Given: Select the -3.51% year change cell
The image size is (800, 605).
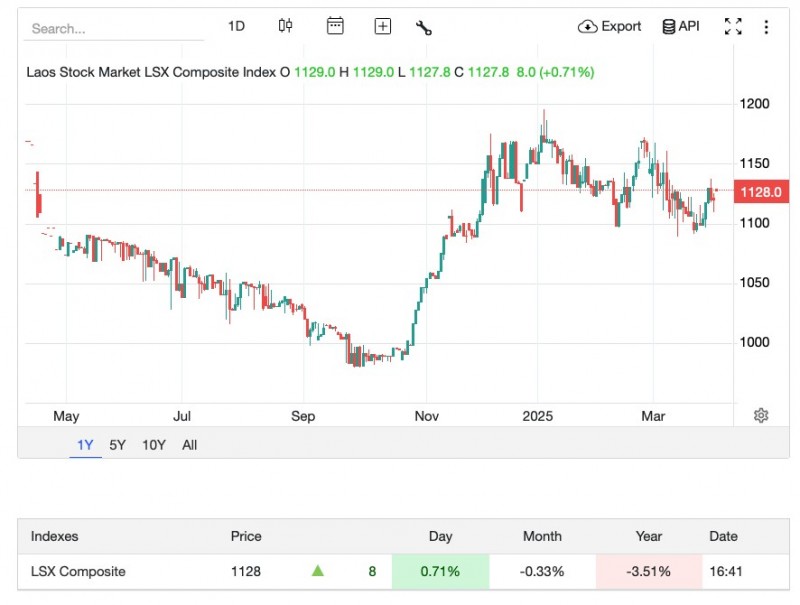Looking at the screenshot, I should (648, 571).
